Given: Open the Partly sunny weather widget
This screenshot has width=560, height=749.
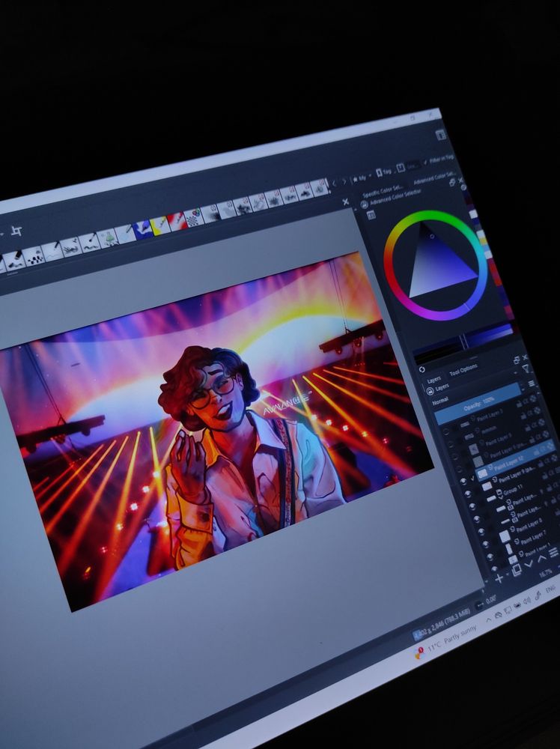Looking at the screenshot, I should [x=446, y=639].
